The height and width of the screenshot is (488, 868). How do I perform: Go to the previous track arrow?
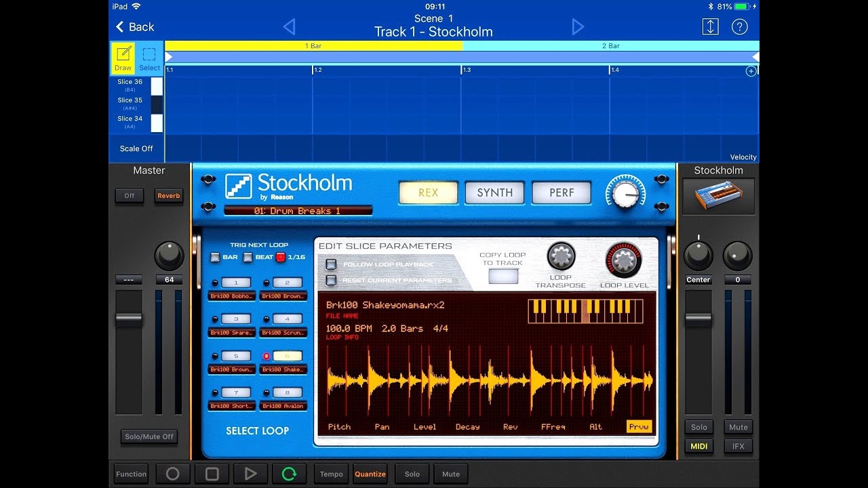(x=289, y=26)
